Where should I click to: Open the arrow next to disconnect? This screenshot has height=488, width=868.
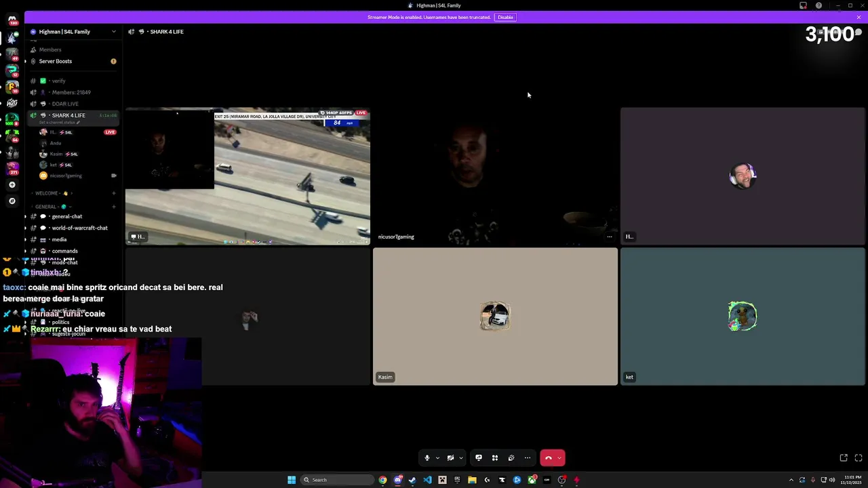point(559,458)
